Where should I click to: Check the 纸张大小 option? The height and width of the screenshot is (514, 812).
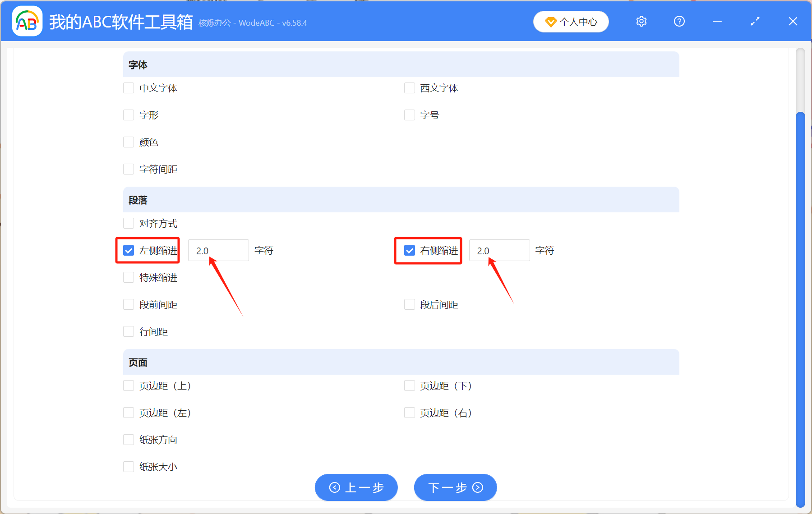pyautogui.click(x=129, y=467)
